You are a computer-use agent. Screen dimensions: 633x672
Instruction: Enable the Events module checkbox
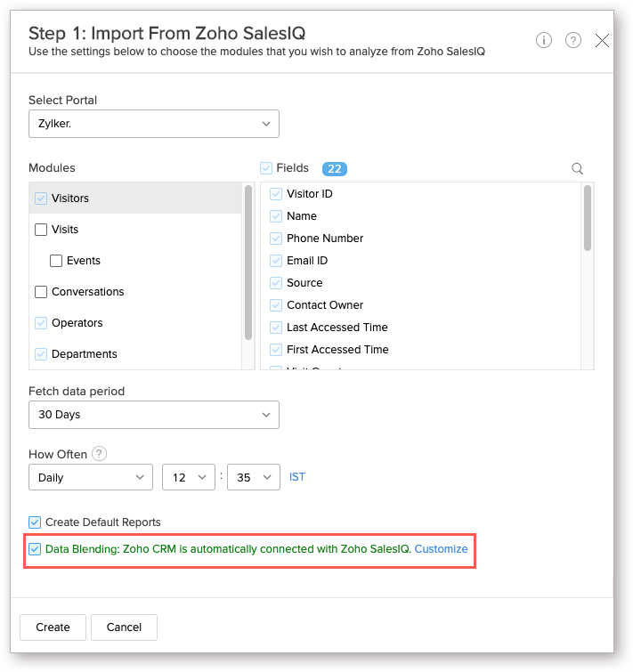[x=56, y=261]
